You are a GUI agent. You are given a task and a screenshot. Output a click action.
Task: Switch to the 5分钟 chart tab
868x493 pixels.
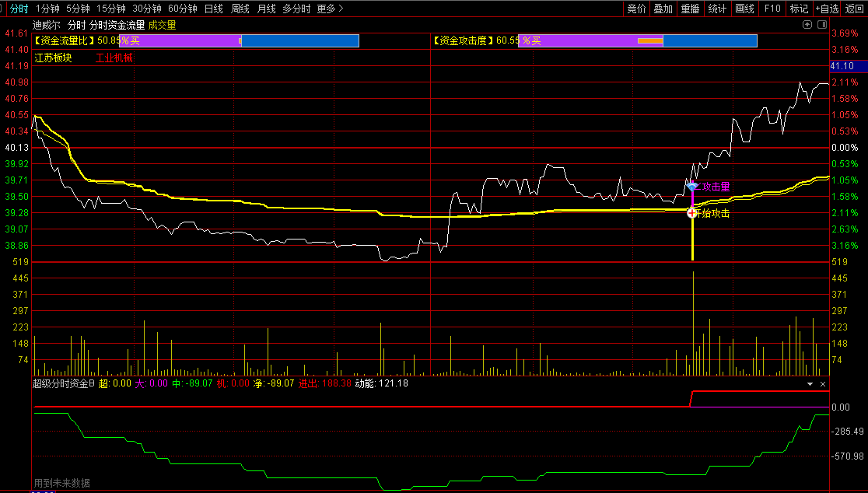click(x=78, y=9)
